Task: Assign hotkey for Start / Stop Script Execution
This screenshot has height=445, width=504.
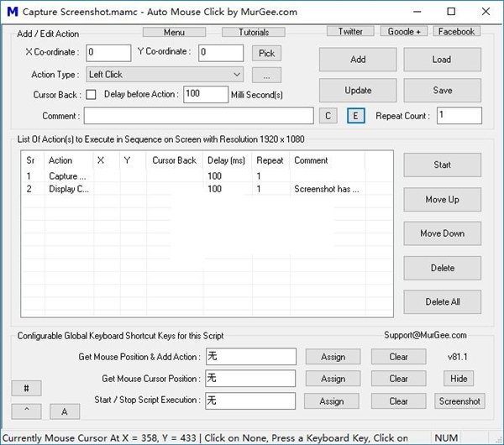Action: coord(332,401)
